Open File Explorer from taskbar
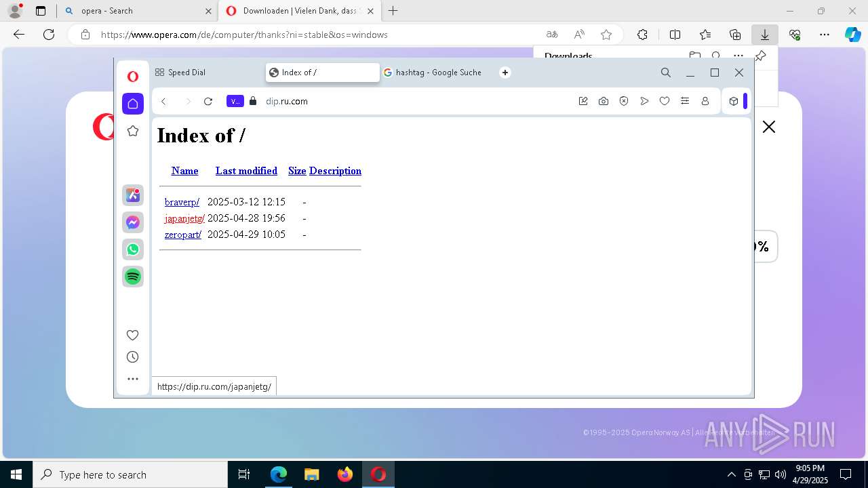This screenshot has height=488, width=868. click(312, 474)
